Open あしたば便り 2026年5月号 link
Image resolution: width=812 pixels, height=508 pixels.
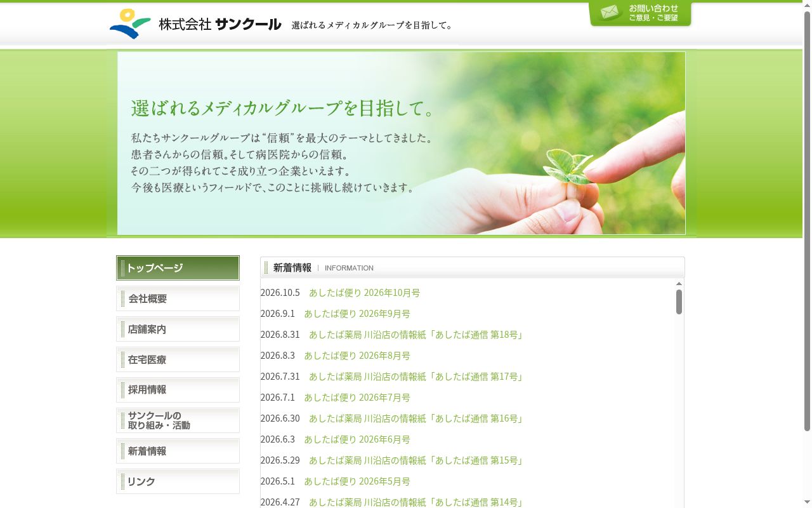click(x=357, y=481)
